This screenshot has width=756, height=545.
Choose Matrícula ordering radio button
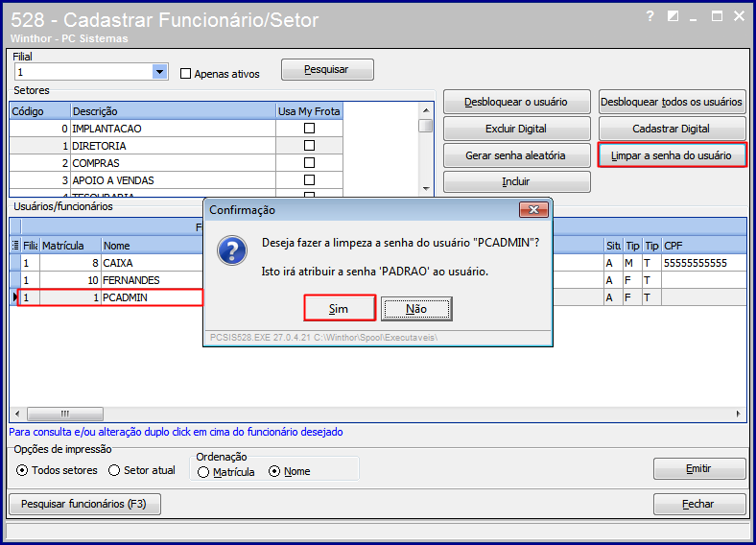[203, 472]
